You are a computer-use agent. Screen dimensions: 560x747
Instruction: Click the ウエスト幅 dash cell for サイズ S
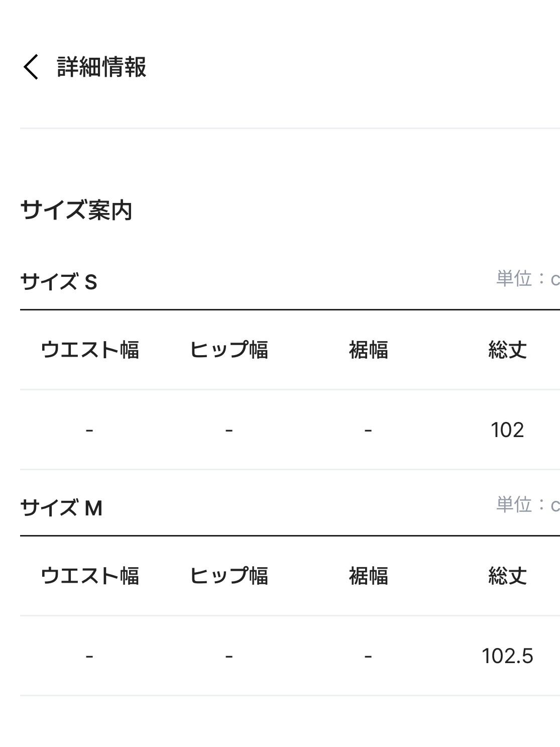click(x=89, y=430)
